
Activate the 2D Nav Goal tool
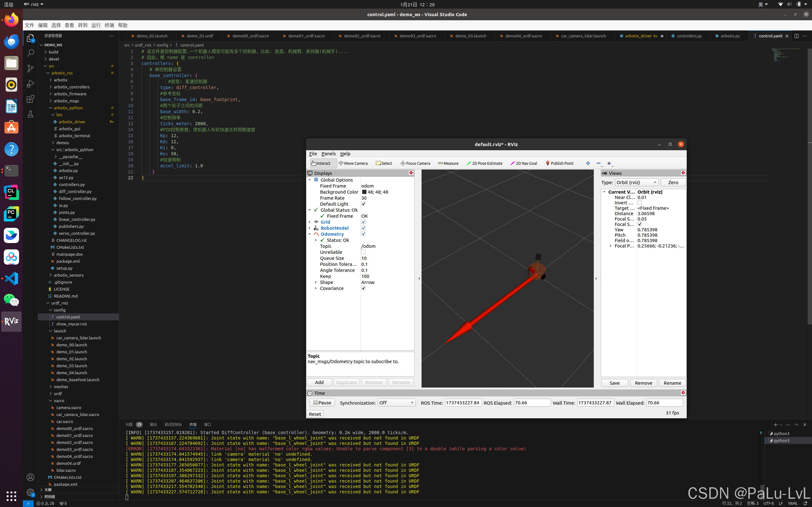coord(523,163)
